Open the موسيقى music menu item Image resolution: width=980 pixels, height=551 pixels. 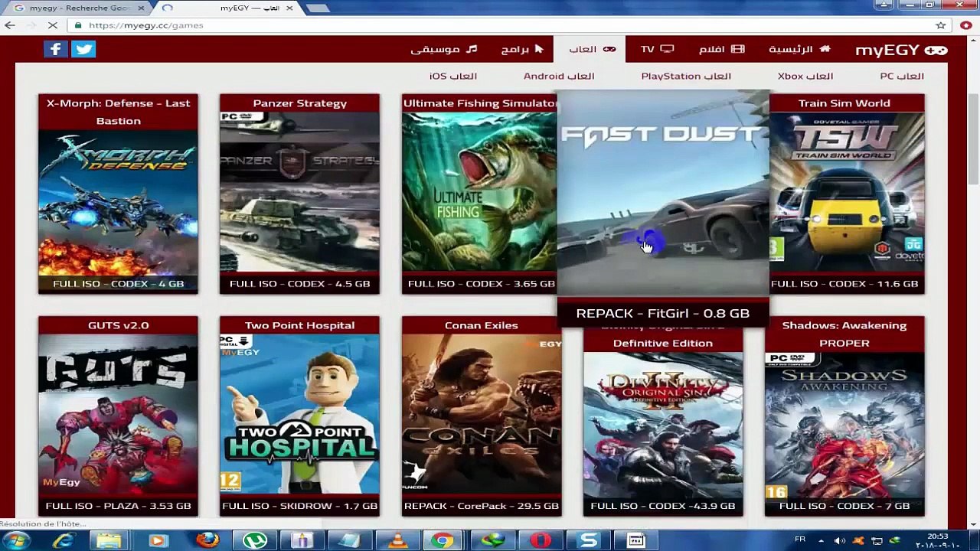(443, 49)
